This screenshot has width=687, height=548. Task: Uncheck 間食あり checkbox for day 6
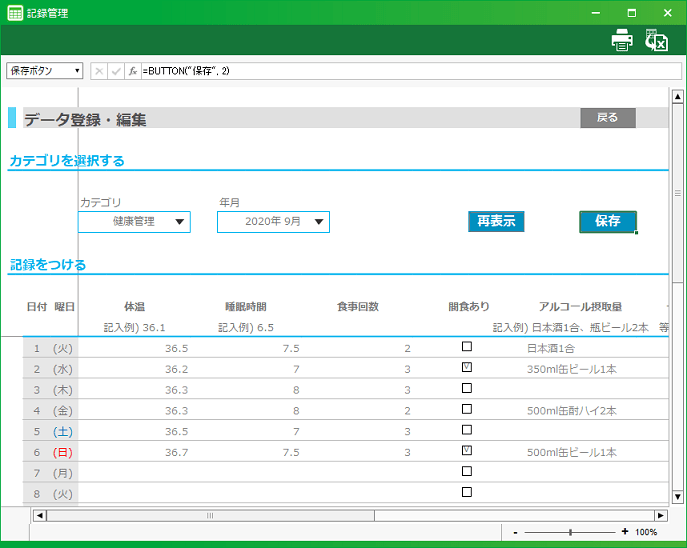click(x=467, y=450)
